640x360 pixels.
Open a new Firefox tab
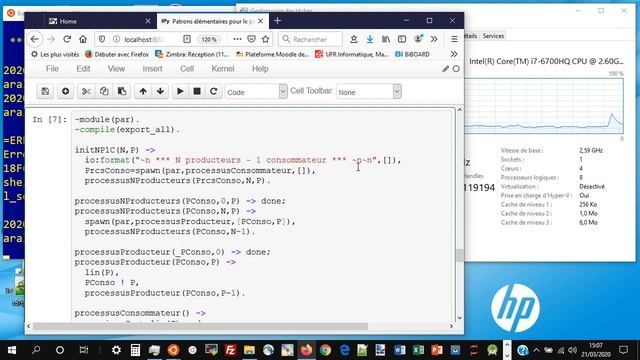[278, 21]
